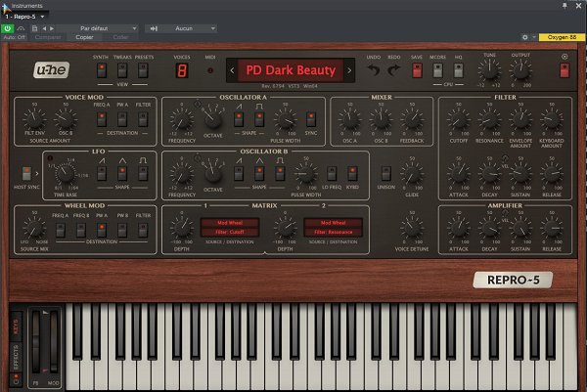The height and width of the screenshot is (392, 587).
Task: Toggle the UNISON switch
Action: coord(386,174)
